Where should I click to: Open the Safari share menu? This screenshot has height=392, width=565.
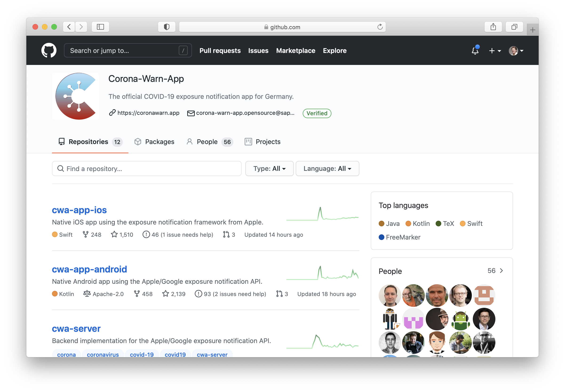[493, 27]
